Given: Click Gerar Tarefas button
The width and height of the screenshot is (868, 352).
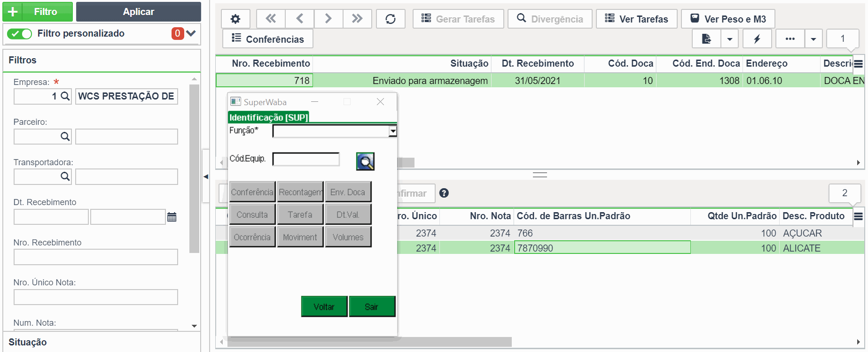Looking at the screenshot, I should 458,19.
